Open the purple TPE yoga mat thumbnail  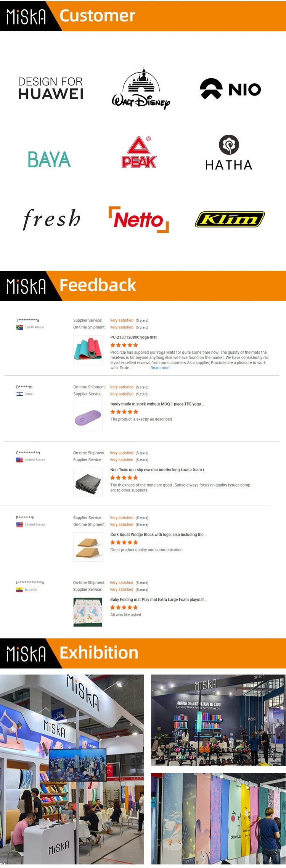coord(88,417)
